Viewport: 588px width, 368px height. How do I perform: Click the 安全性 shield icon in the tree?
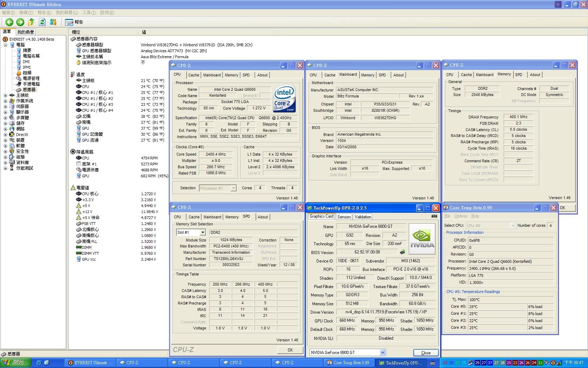(x=12, y=151)
